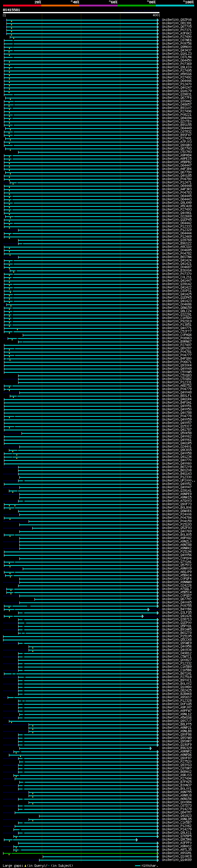Select the UniRef100_Q3SA42 label
This screenshot has height=868, width=197.
click(177, 101)
